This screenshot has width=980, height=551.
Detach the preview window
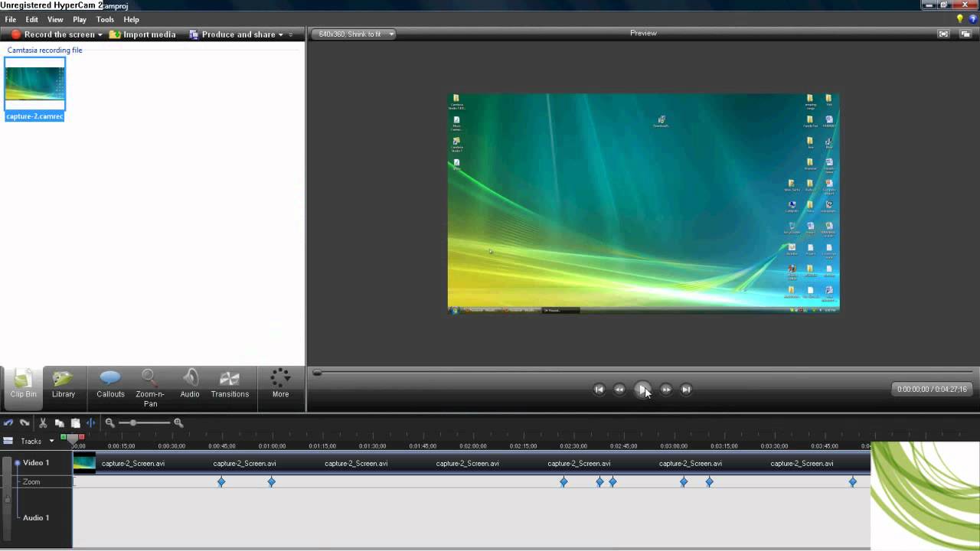(965, 34)
